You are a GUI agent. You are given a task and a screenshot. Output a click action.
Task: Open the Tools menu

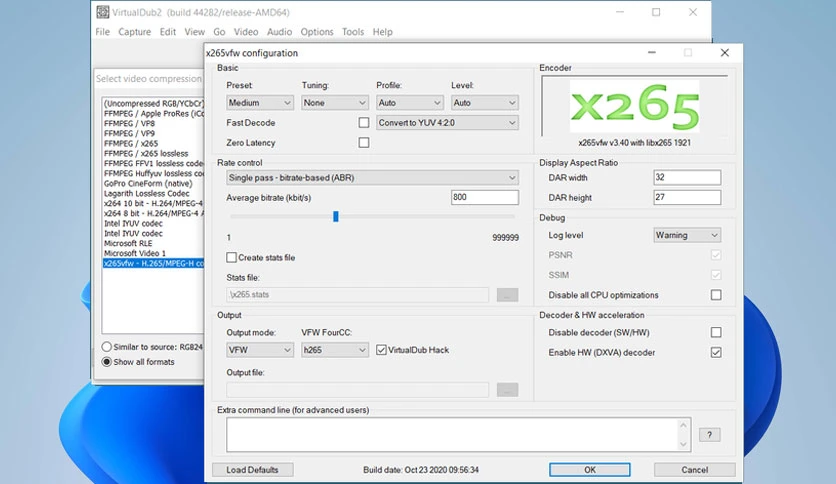click(353, 31)
